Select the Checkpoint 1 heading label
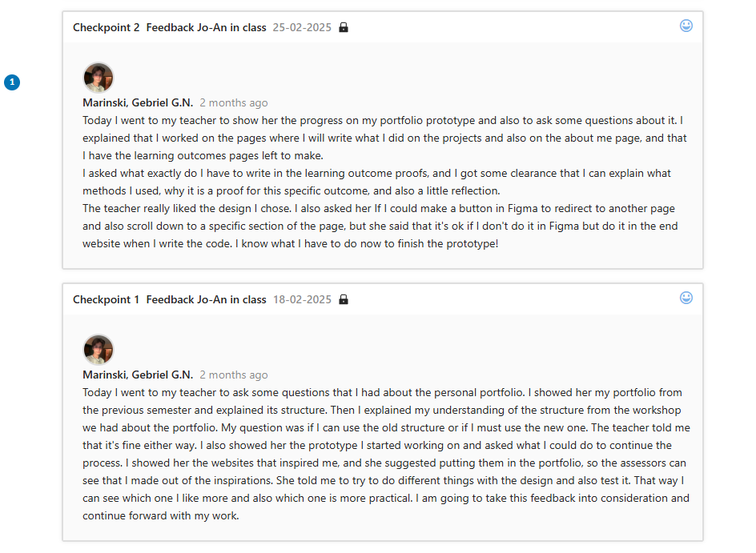This screenshot has width=756, height=553. (106, 299)
